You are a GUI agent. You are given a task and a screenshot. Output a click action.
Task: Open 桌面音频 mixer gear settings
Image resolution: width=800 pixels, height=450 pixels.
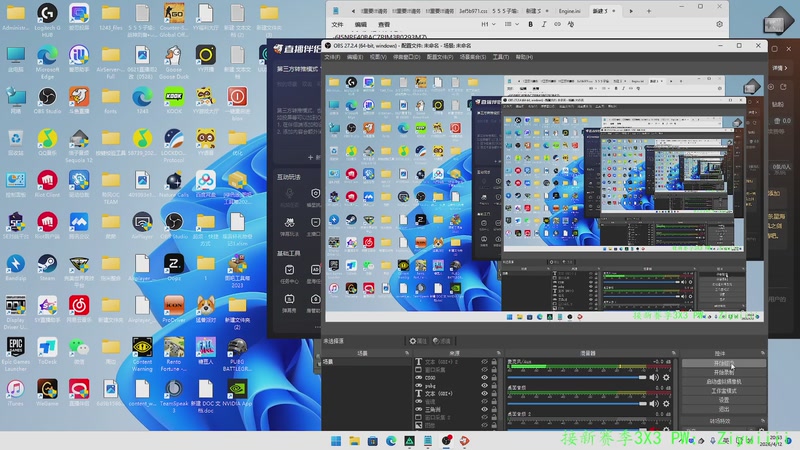(x=666, y=404)
